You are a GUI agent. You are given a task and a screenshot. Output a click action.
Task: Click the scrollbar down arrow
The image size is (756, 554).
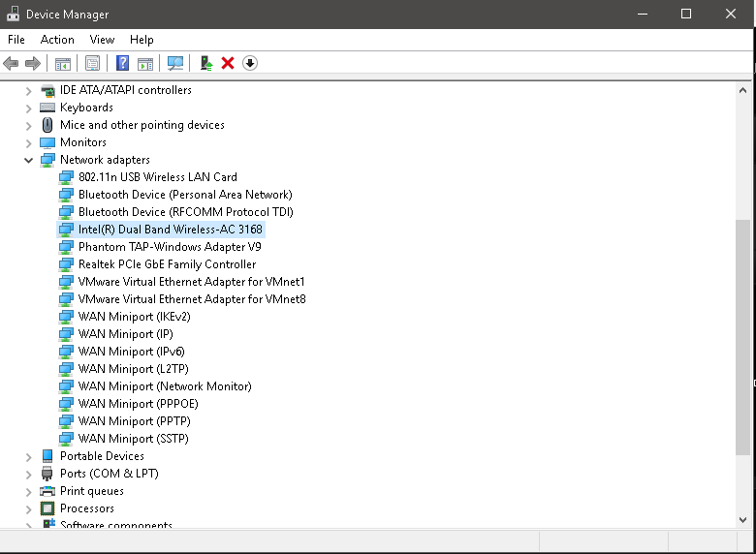tap(743, 520)
